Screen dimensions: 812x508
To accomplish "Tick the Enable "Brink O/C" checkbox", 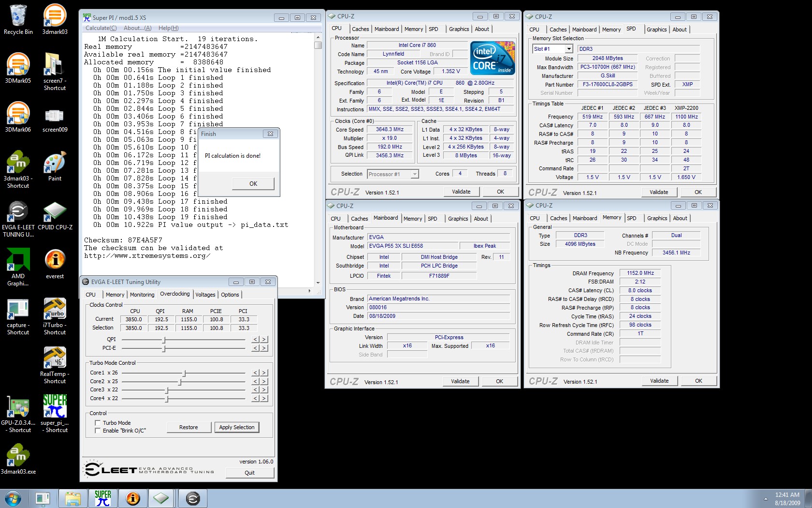I will [x=98, y=431].
